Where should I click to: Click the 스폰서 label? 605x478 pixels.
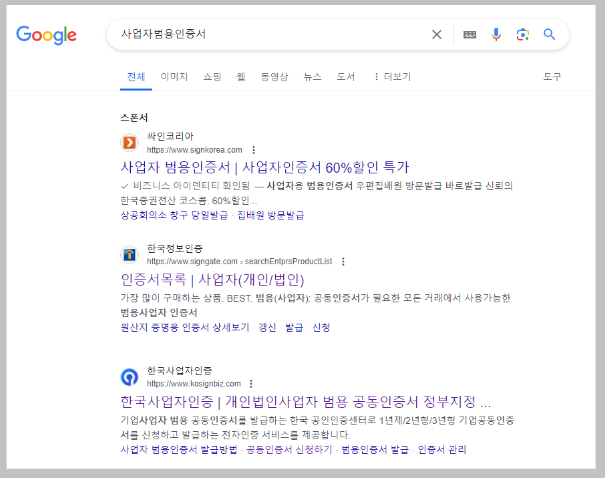134,117
